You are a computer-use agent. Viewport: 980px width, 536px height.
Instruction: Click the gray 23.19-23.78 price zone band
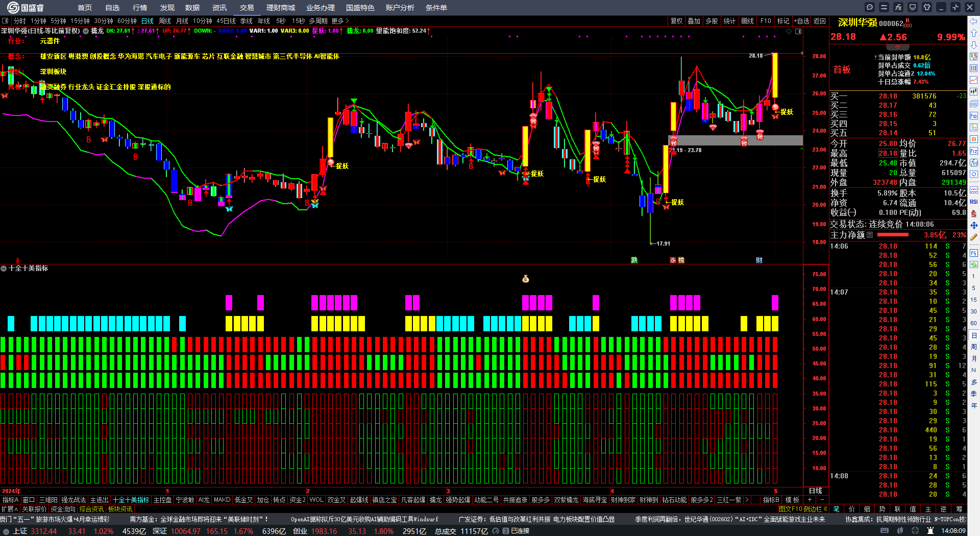[736, 140]
